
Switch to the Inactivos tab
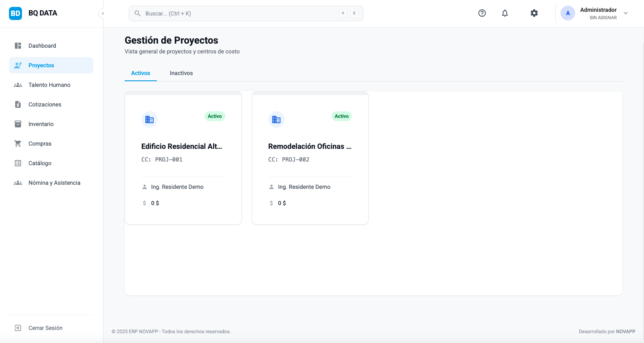point(181,73)
